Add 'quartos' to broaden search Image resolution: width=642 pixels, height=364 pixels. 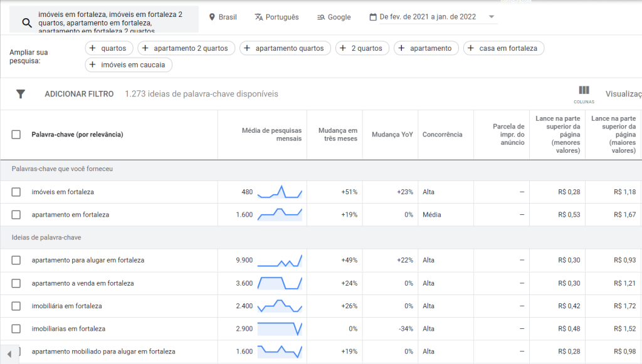click(x=109, y=48)
